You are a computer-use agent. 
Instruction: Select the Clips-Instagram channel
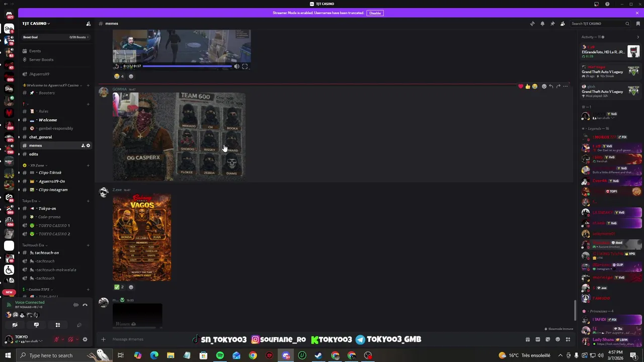click(x=55, y=190)
